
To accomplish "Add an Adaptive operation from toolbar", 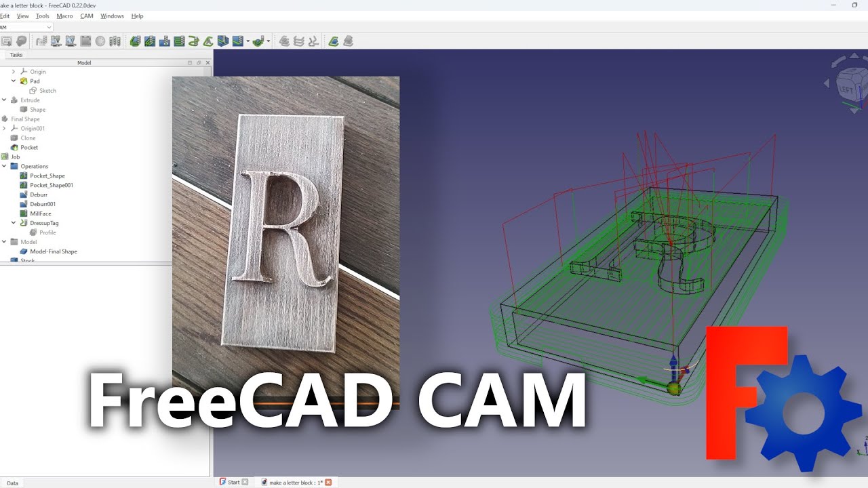I will coord(208,41).
